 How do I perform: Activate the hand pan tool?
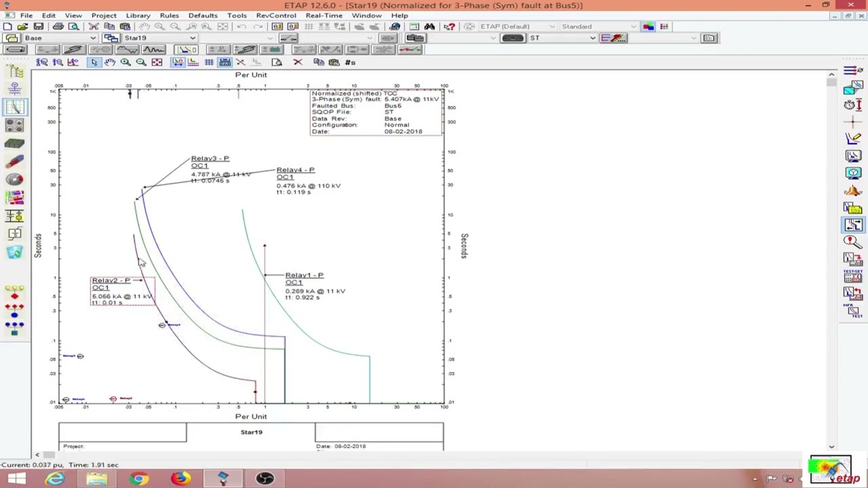point(110,62)
